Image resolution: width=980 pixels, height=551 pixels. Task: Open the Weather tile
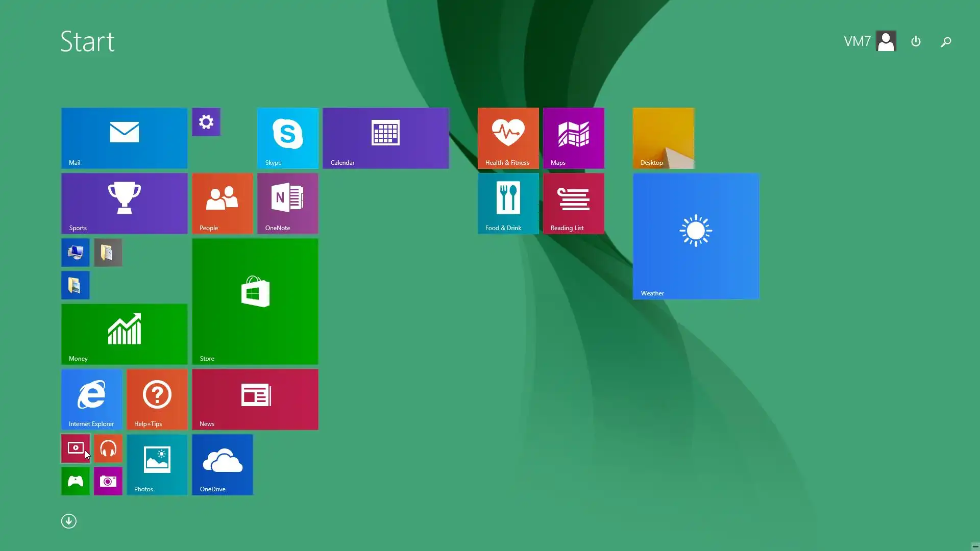click(696, 236)
